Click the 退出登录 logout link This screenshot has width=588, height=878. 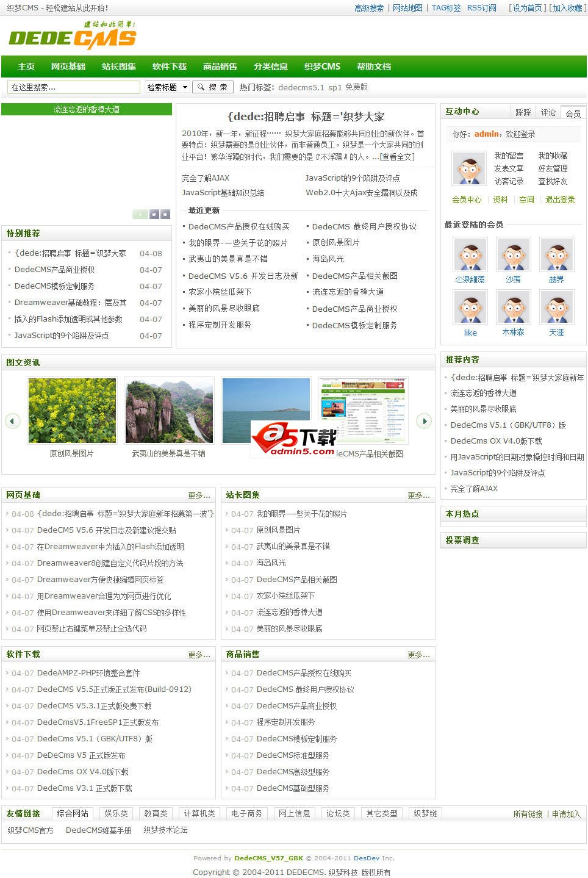(x=560, y=200)
